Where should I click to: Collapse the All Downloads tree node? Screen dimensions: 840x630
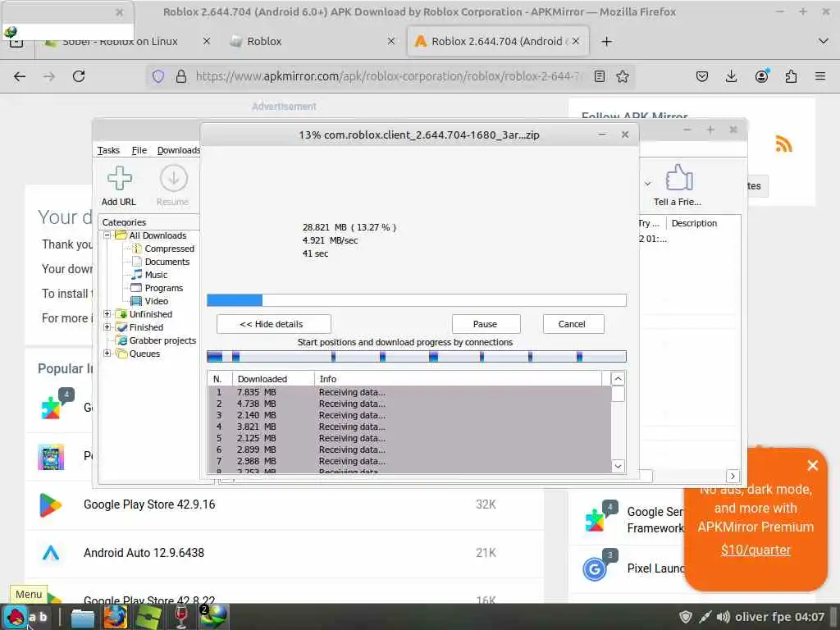[x=107, y=235]
